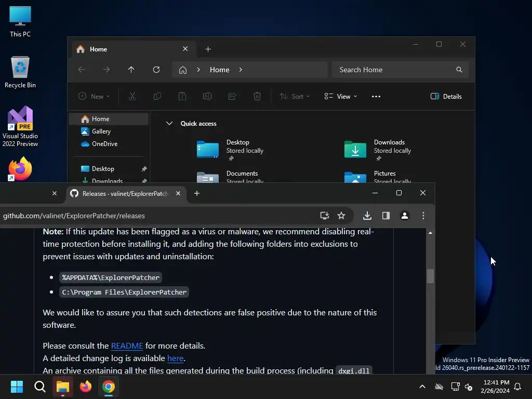Image resolution: width=532 pixels, height=399 pixels.
Task: Launch Visual Studio 2022 Preview shortcut
Action: click(20, 126)
